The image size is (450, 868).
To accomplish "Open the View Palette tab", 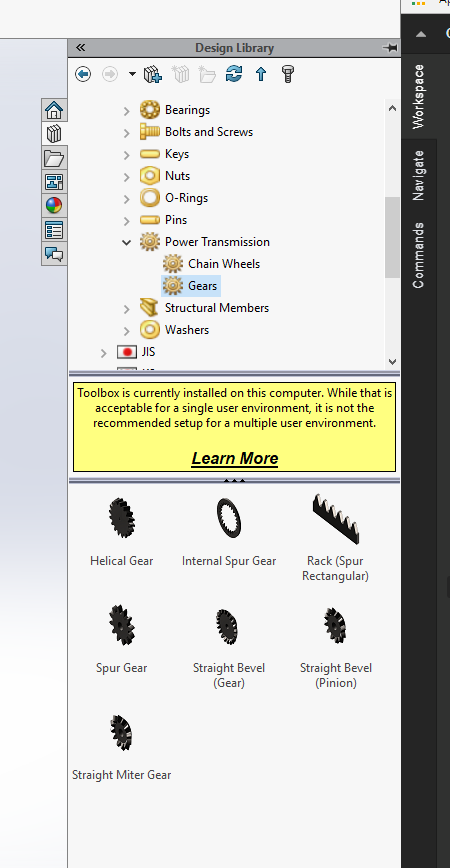I will click(x=54, y=182).
